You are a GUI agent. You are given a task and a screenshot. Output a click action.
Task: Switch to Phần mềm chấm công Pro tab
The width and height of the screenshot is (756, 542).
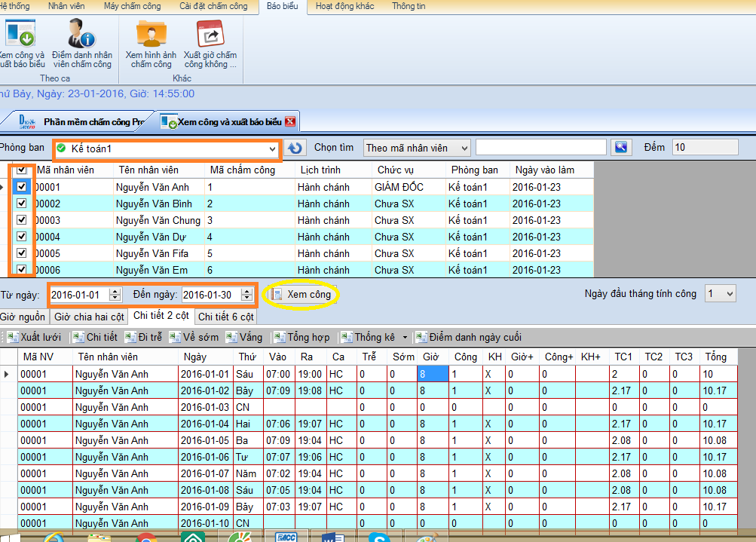coord(82,121)
